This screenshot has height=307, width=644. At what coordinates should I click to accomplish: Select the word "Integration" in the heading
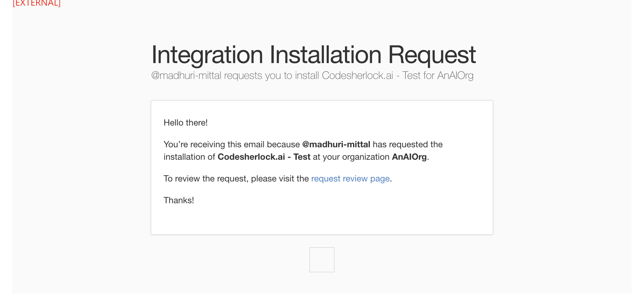pos(207,55)
